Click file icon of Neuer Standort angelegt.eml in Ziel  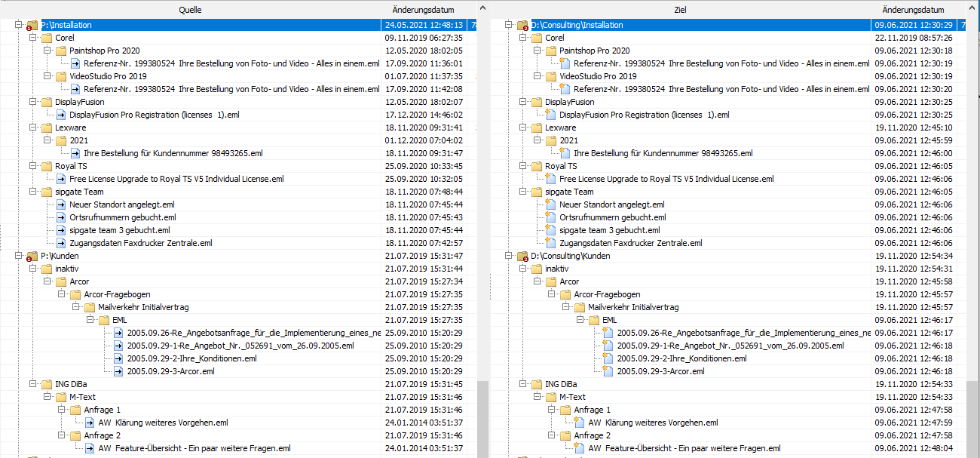(550, 205)
